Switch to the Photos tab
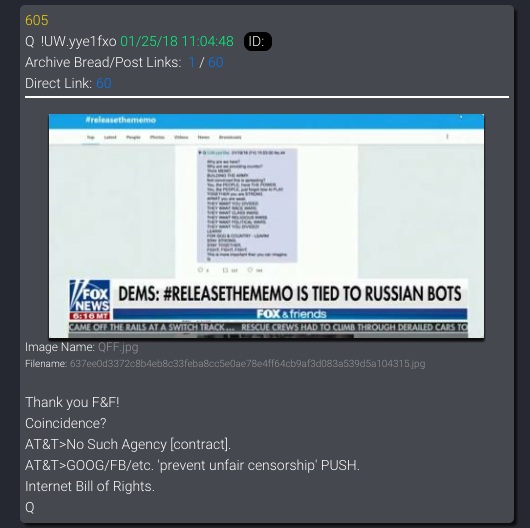This screenshot has height=528, width=530. coord(157,137)
